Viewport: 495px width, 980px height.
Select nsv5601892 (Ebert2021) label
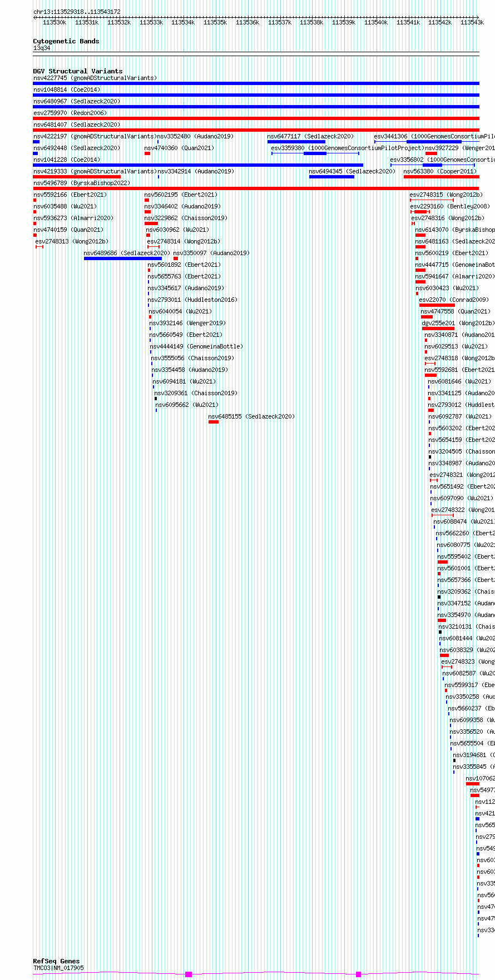coord(185,265)
